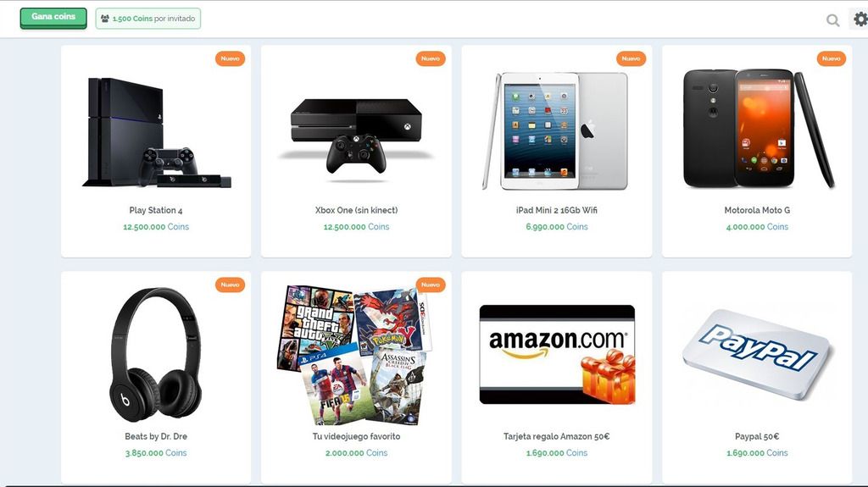Click the Xbox One (sin kinect) title
This screenshot has width=868, height=487.
[356, 210]
